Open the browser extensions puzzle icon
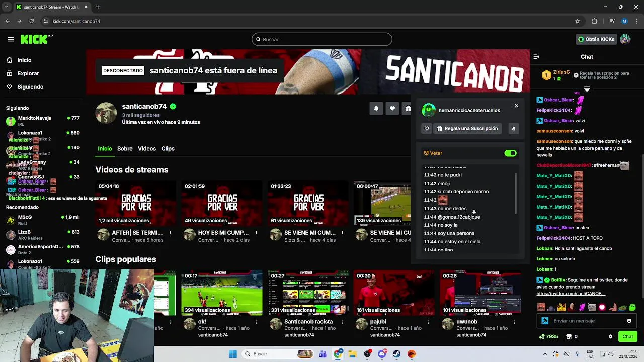 (594, 21)
